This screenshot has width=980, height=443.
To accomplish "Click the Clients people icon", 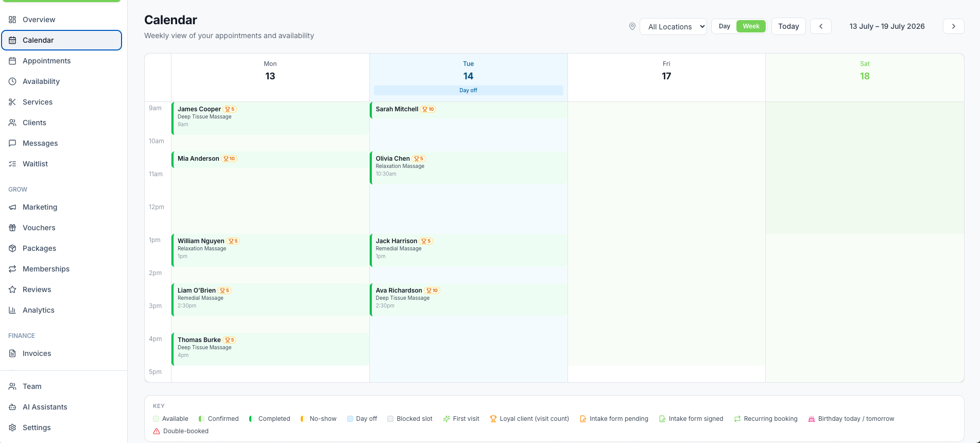I will (x=12, y=123).
